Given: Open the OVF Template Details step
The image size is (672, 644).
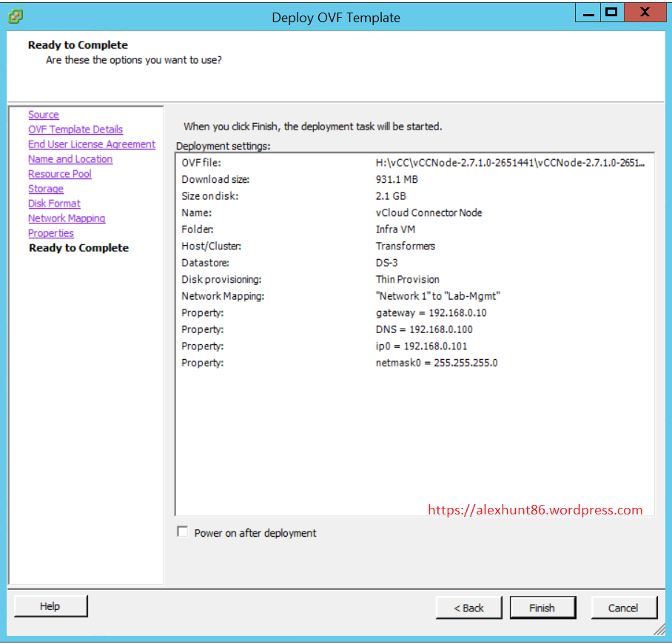Looking at the screenshot, I should [x=75, y=130].
